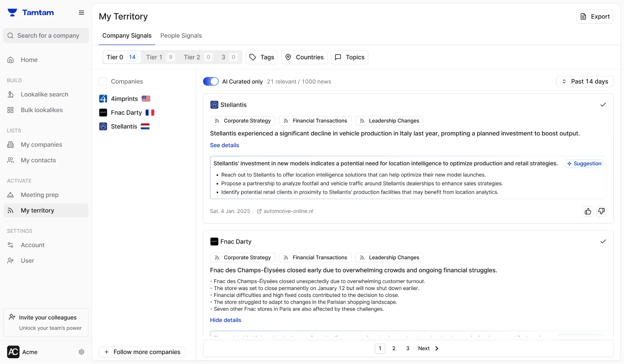Click Hide details link for Fnac Darty
The height and width of the screenshot is (364, 624).
(x=225, y=320)
